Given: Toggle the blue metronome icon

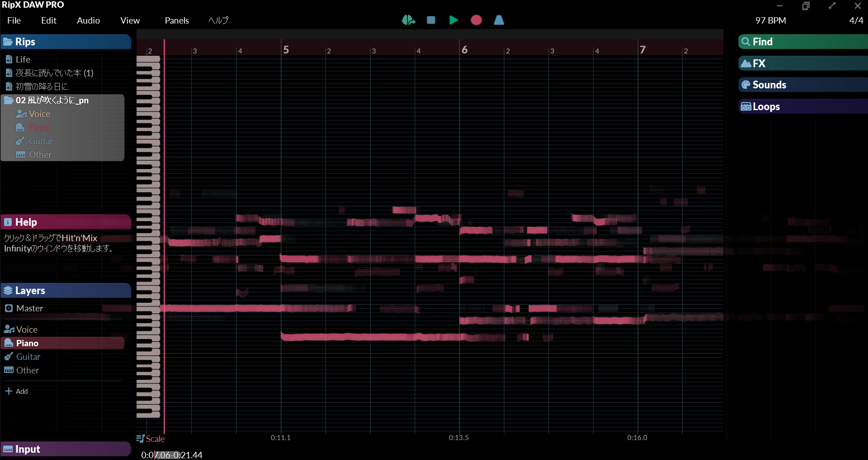Looking at the screenshot, I should [x=498, y=20].
